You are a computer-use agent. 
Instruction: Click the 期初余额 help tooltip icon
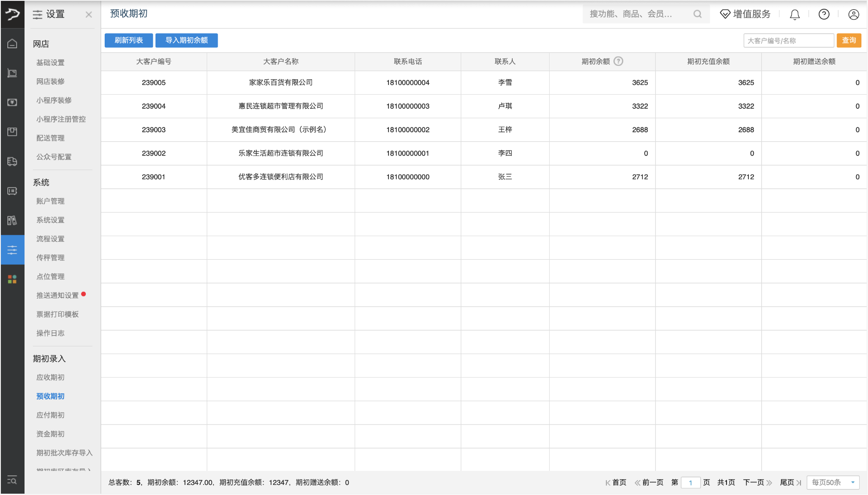pos(618,61)
